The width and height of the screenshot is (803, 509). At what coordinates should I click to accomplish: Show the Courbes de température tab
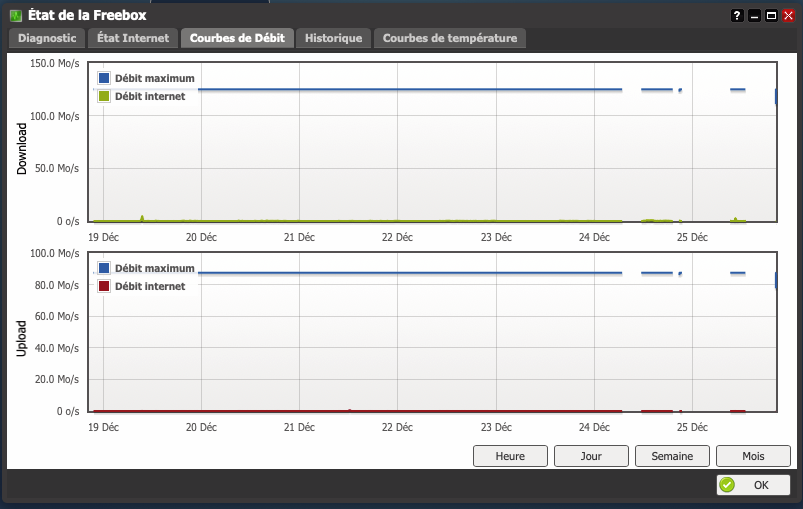tap(450, 38)
